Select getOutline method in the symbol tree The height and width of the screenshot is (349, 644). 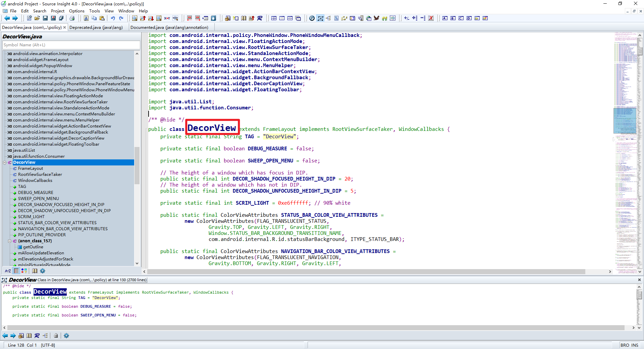pos(33,247)
